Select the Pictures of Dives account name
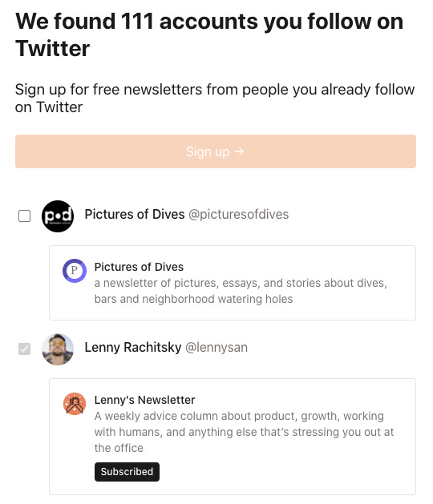The height and width of the screenshot is (504, 433). 135,215
